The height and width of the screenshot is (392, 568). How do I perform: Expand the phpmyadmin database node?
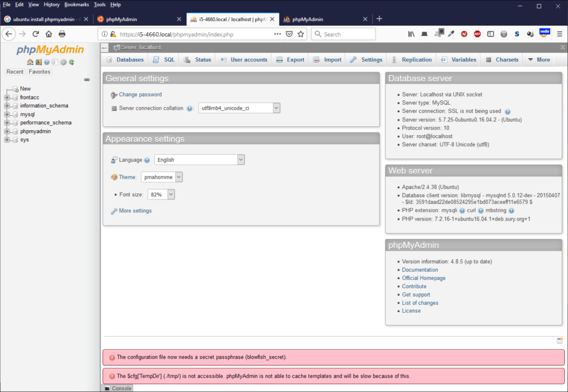click(x=7, y=131)
